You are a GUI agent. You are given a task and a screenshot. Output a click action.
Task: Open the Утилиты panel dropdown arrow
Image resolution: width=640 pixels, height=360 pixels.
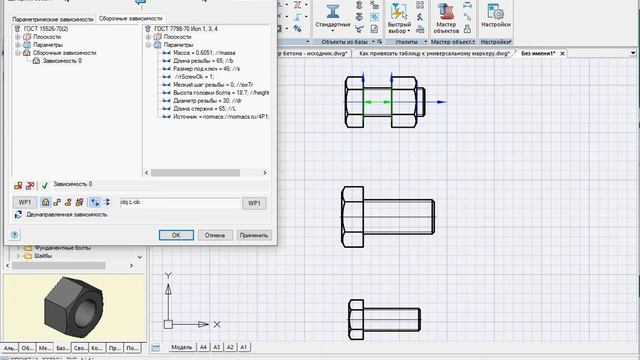425,42
